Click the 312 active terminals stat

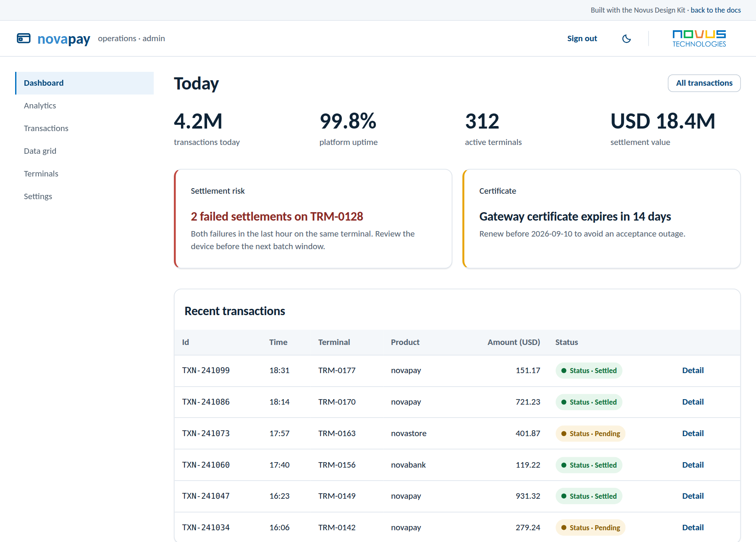point(493,129)
